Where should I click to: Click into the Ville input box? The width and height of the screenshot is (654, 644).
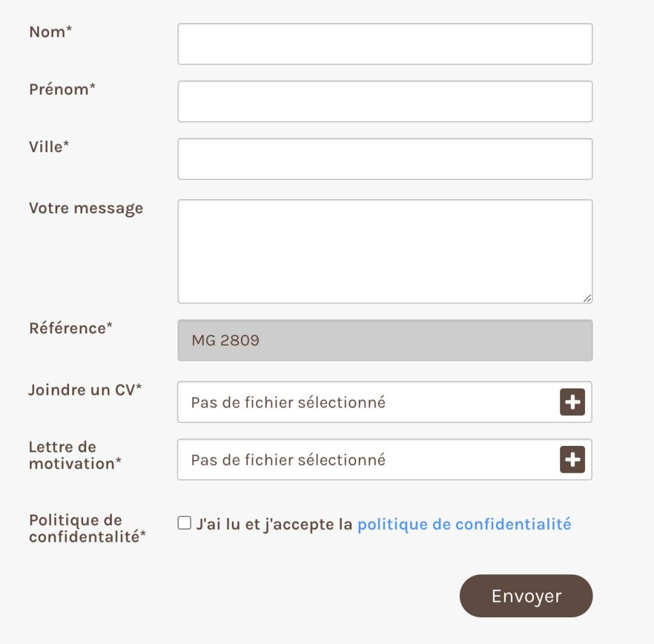[385, 159]
